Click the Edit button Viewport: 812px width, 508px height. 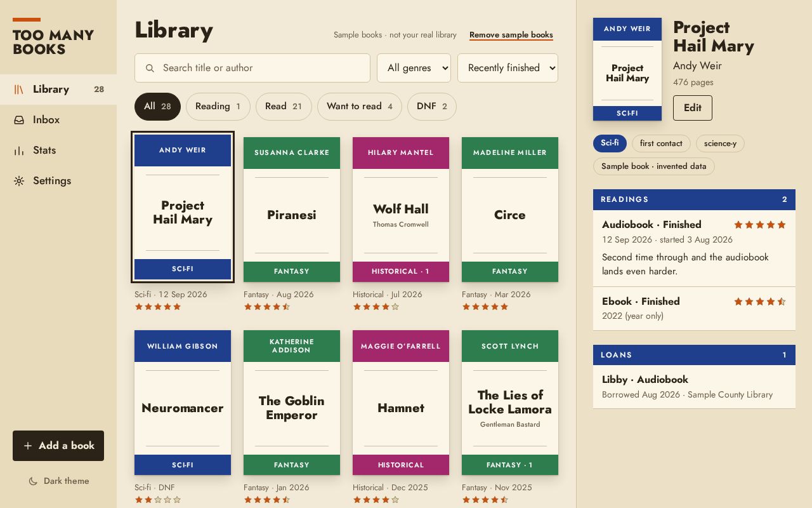[x=693, y=108]
